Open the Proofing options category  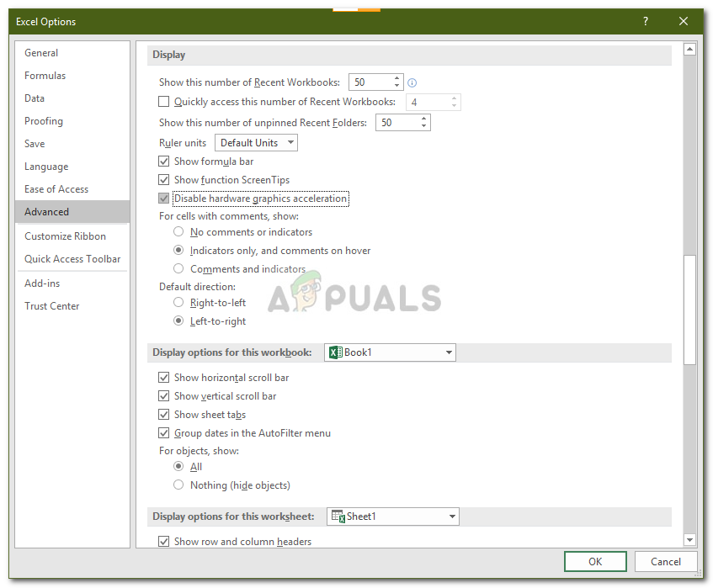[x=72, y=121]
